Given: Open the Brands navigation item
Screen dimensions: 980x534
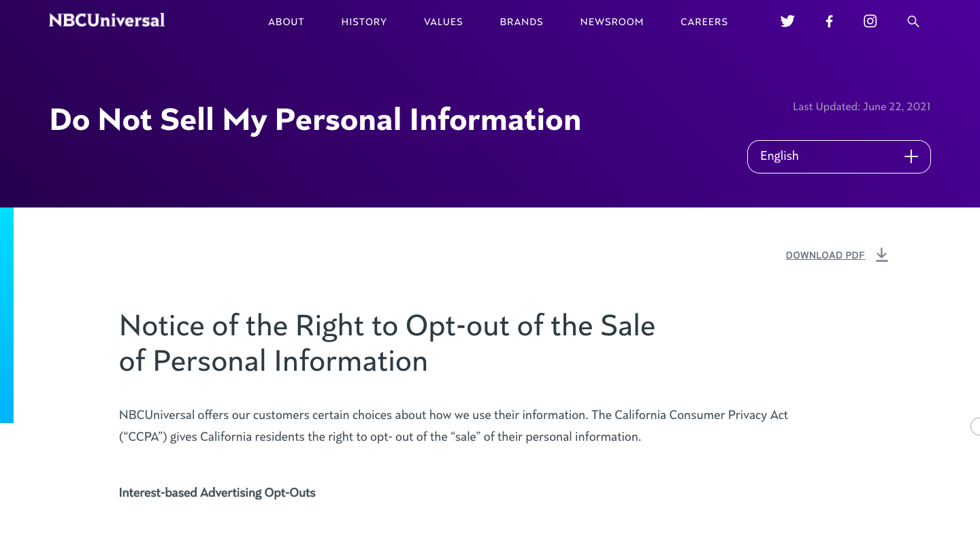Looking at the screenshot, I should (521, 22).
